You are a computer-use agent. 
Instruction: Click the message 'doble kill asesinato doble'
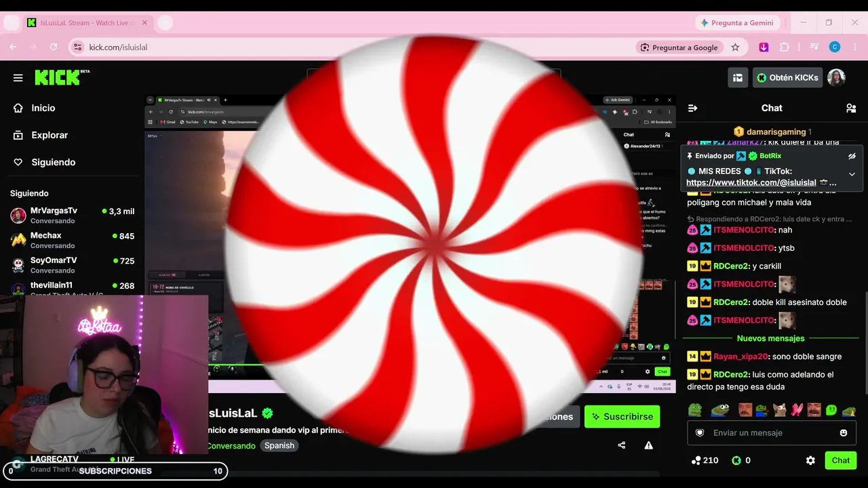pyautogui.click(x=800, y=302)
